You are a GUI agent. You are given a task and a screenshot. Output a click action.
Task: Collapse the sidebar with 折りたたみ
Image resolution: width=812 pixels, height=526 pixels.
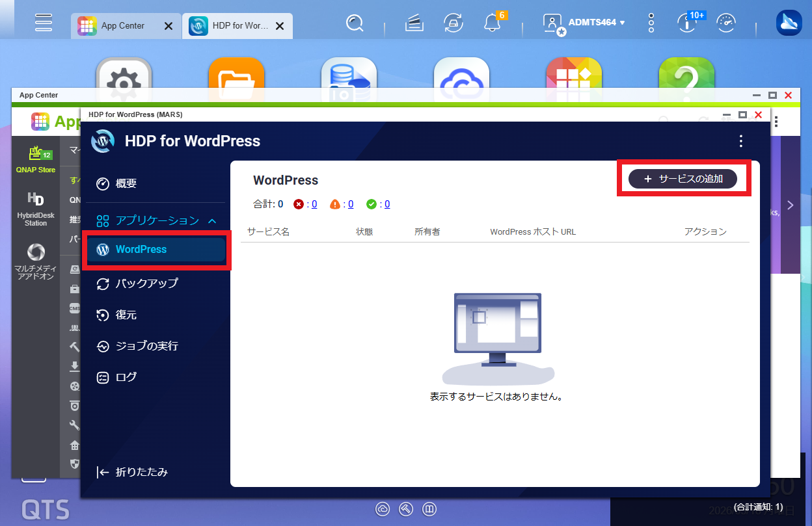132,473
